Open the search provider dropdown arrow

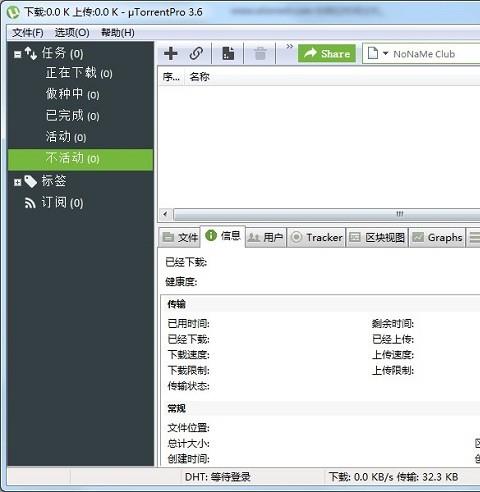coord(385,53)
